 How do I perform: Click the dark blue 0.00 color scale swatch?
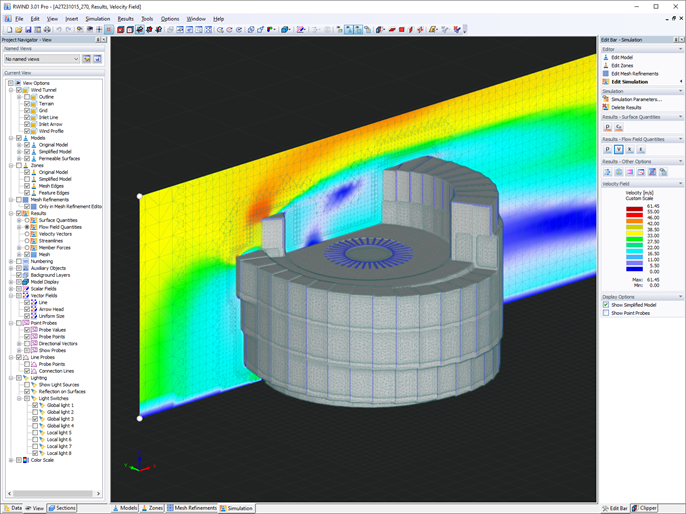click(634, 269)
